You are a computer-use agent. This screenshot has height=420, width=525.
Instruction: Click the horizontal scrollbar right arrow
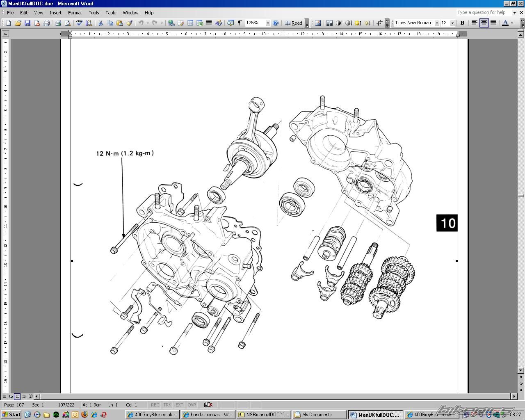pyautogui.click(x=514, y=397)
